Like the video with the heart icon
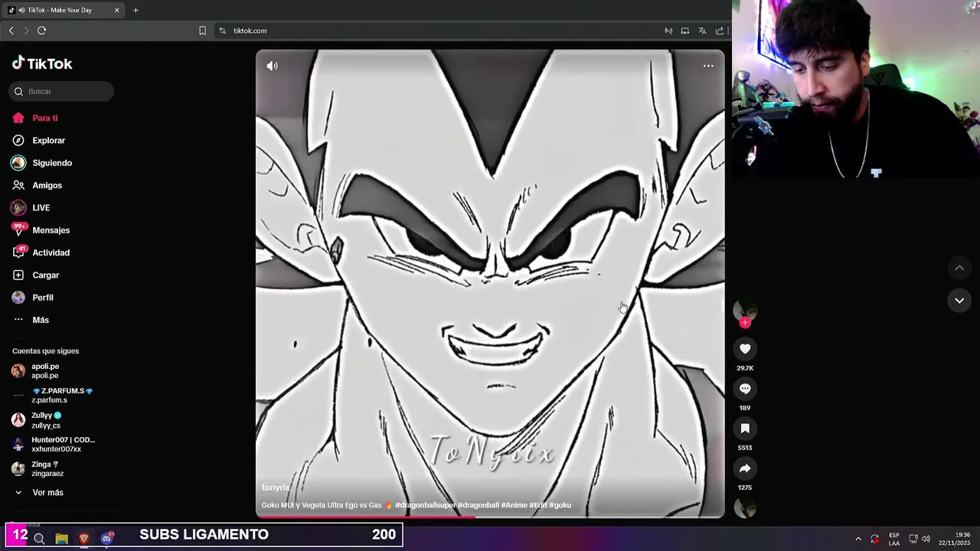The width and height of the screenshot is (980, 551). [745, 349]
